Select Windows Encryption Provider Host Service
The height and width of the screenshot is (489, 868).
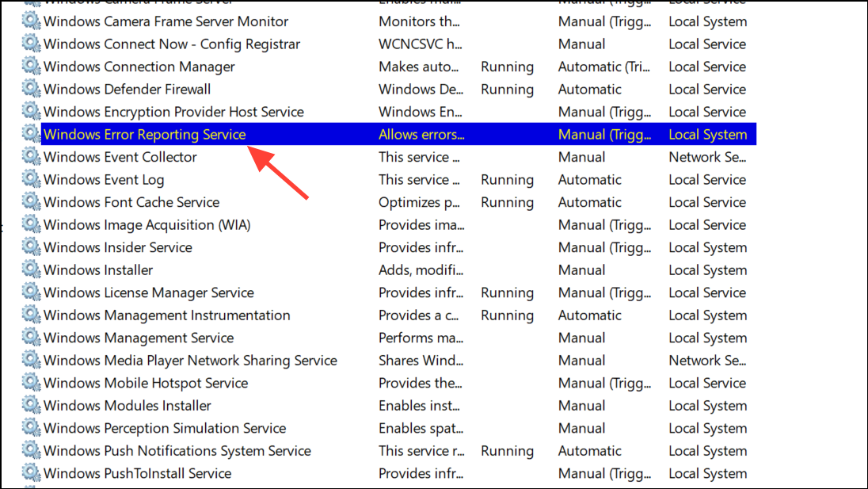pos(173,113)
